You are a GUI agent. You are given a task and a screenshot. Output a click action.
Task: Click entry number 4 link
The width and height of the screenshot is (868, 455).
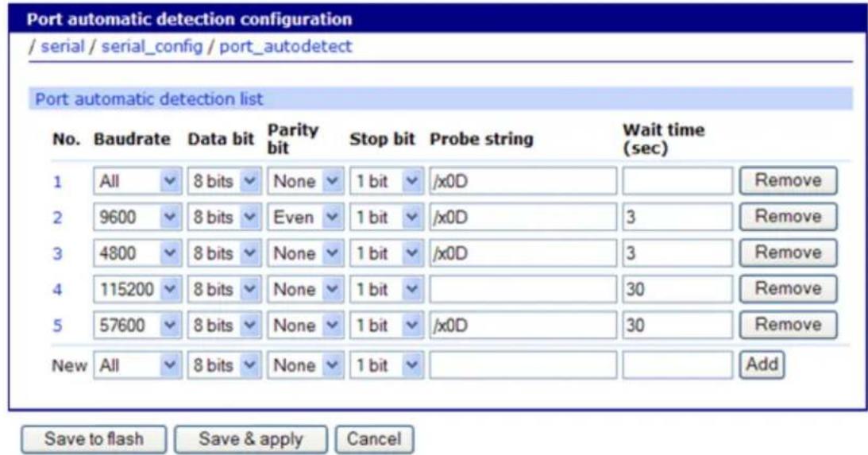click(57, 290)
